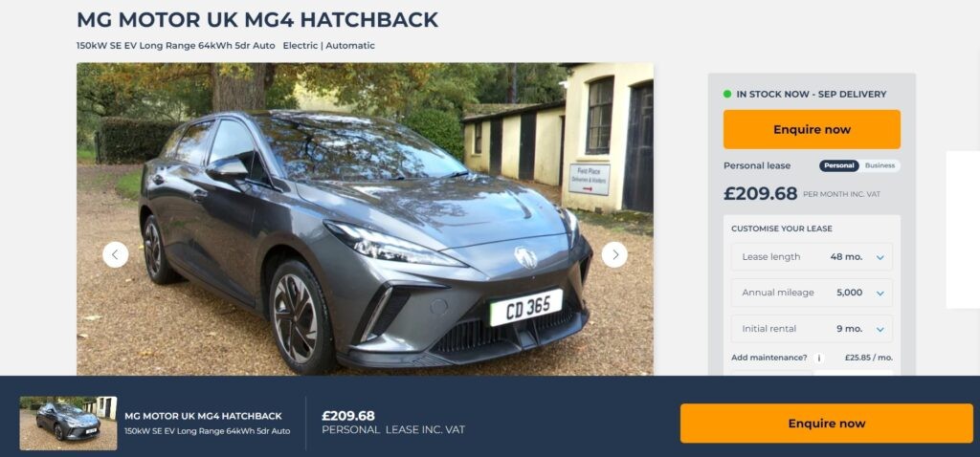Show the previous car photo

coord(116,254)
